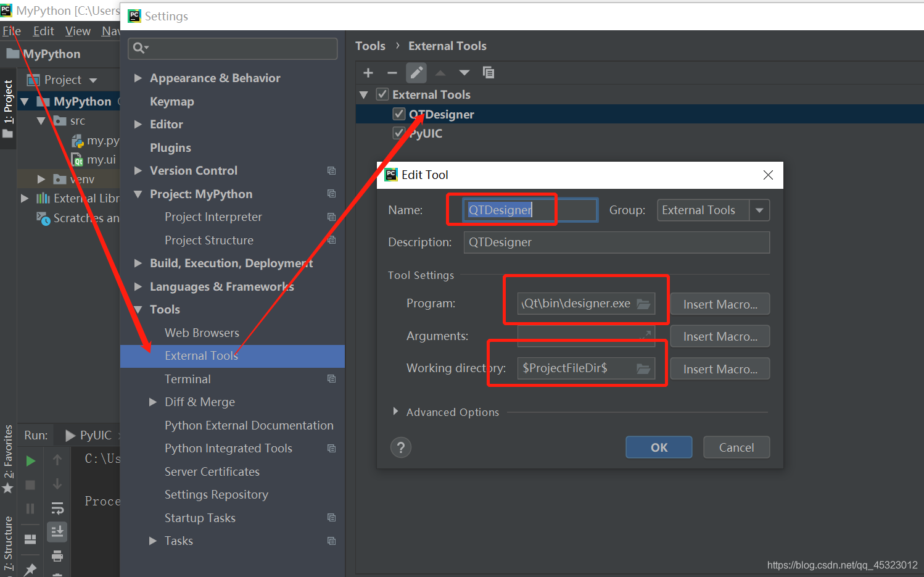
Task: Toggle the External Tools group checkbox
Action: pos(382,94)
